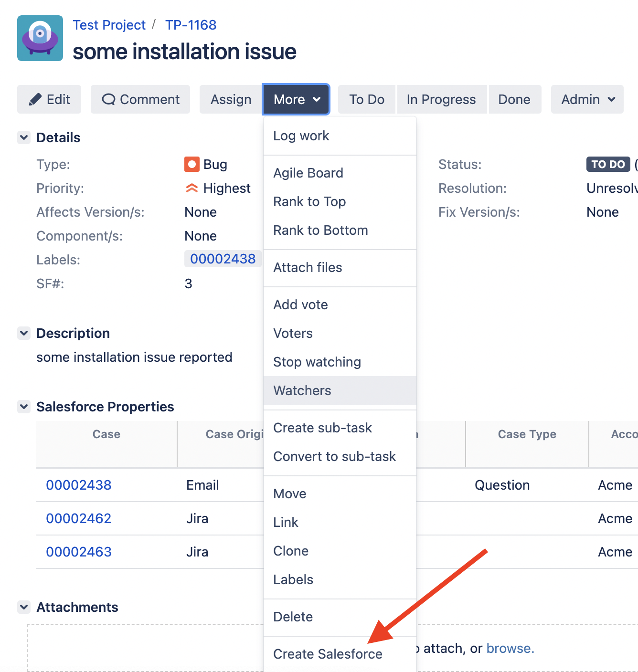638x672 pixels.
Task: Choose Create Salesforce menu option
Action: [x=328, y=654]
